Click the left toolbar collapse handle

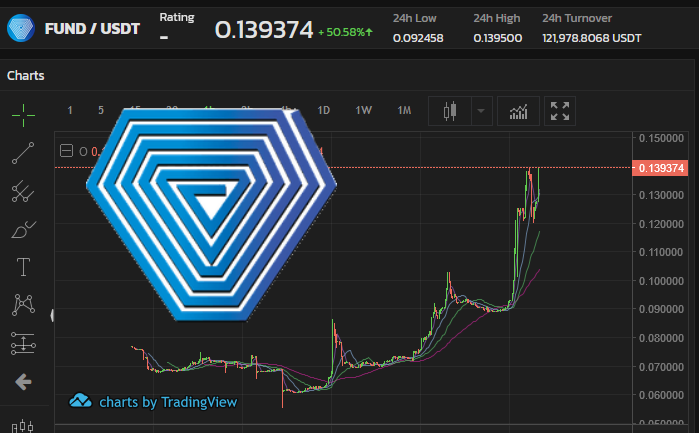click(52, 315)
